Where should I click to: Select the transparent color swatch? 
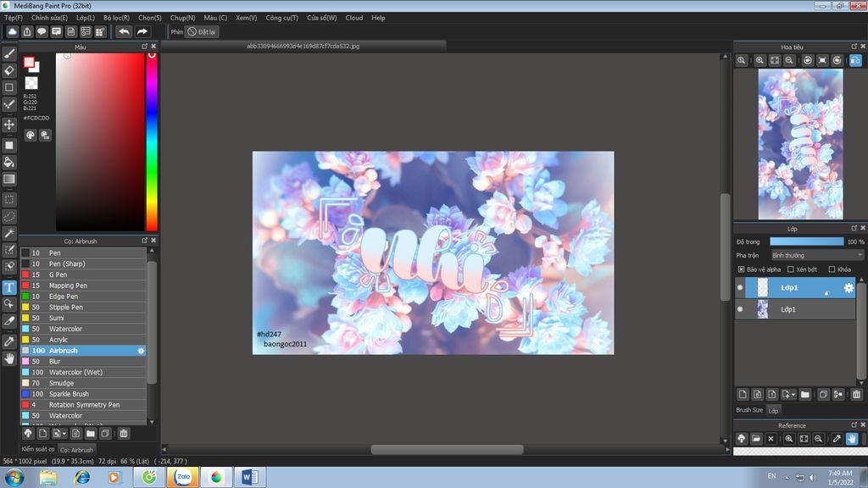pos(31,84)
